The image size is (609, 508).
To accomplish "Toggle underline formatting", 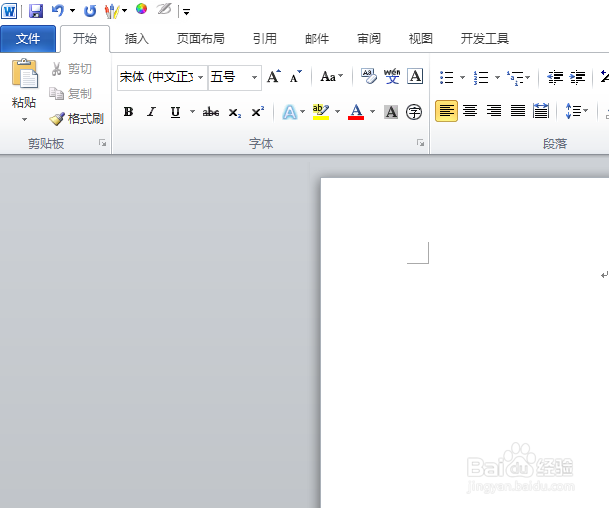I will click(x=176, y=112).
